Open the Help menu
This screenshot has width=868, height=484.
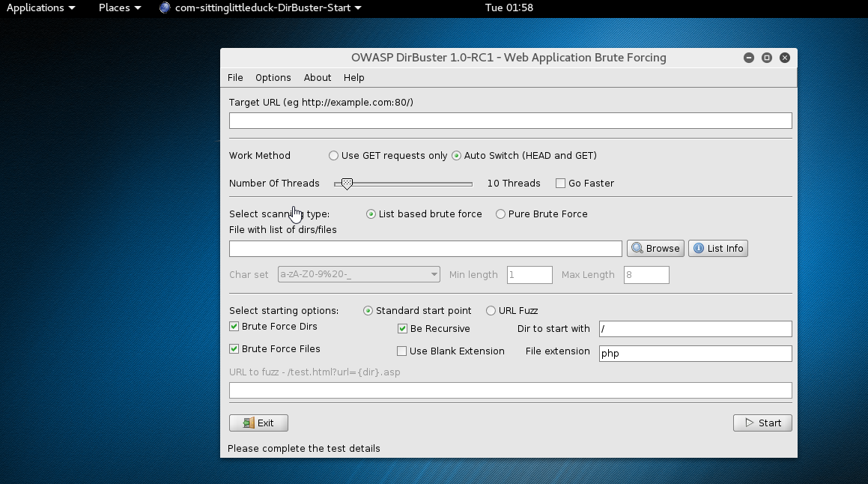353,77
